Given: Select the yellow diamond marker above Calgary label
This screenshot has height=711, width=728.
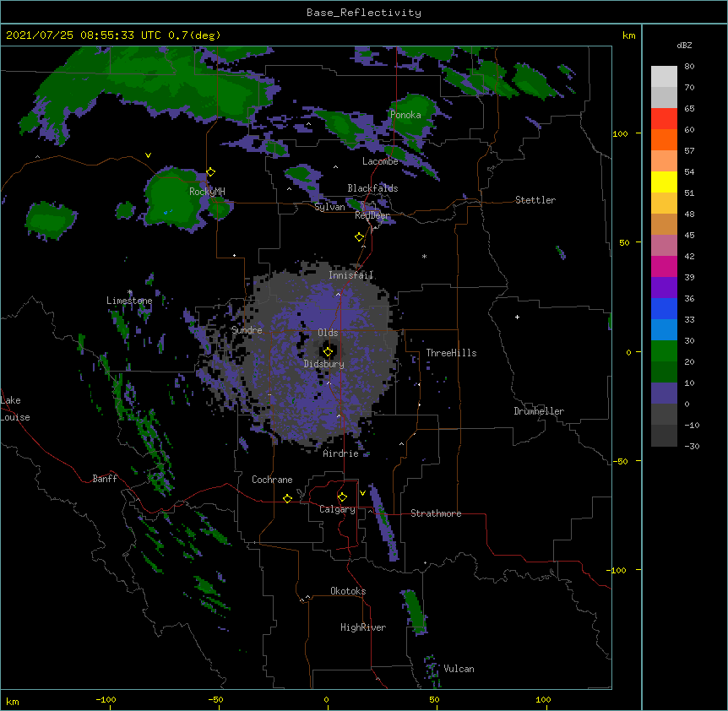Looking at the screenshot, I should coord(342,497).
